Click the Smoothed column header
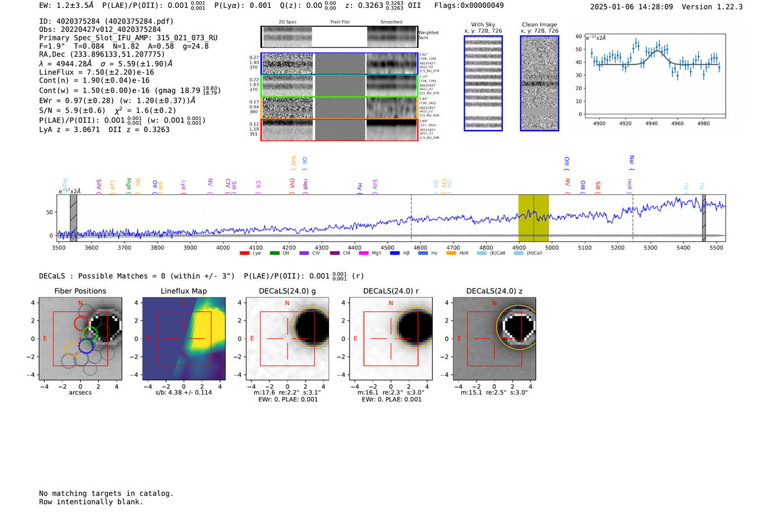Screen dimensions: 782x532 (x=391, y=22)
